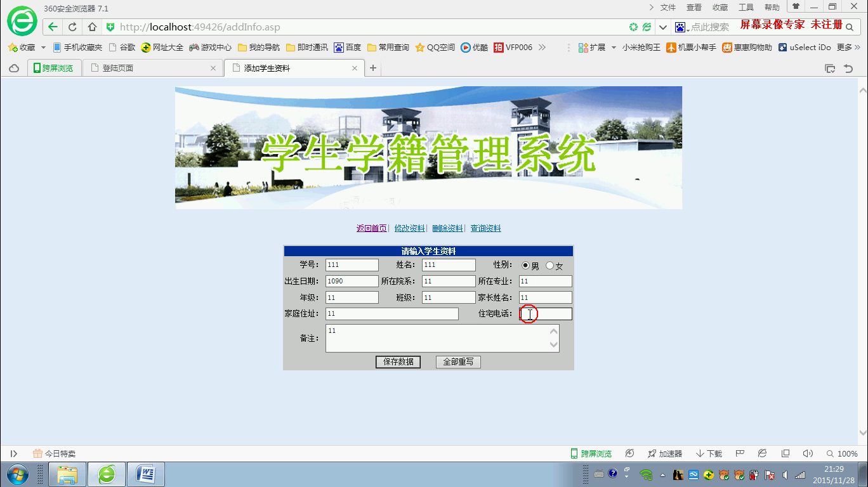Restore closed tab with undo arrow icon
The height and width of the screenshot is (487, 868).
tap(848, 68)
